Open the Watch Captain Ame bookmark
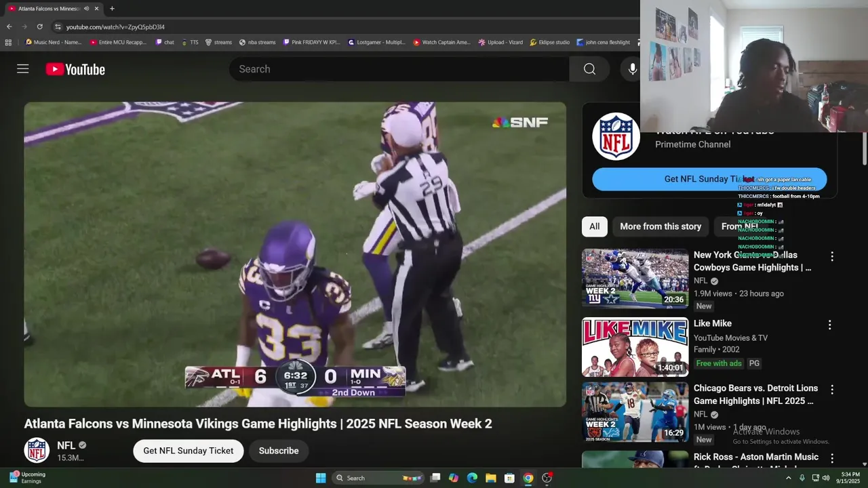 (x=441, y=42)
